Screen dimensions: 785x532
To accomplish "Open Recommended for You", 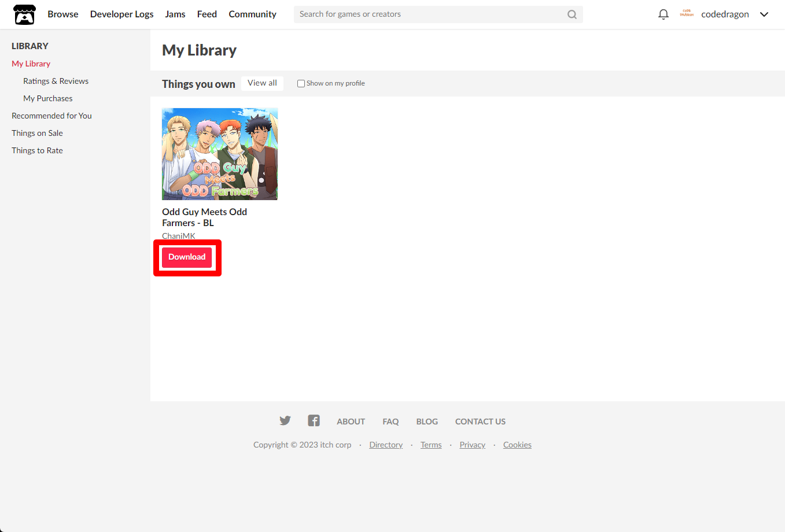I will click(52, 116).
